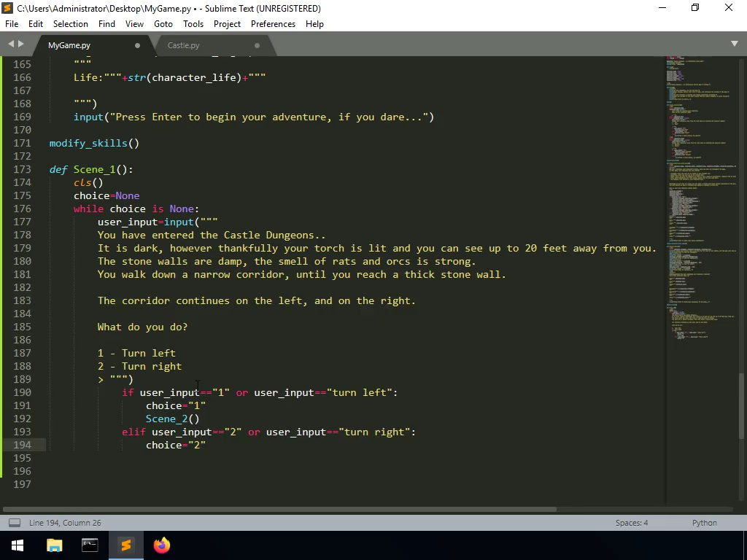Viewport: 747px width, 560px height.
Task: Click the Sublime Text title bar icon
Action: pos(7,8)
